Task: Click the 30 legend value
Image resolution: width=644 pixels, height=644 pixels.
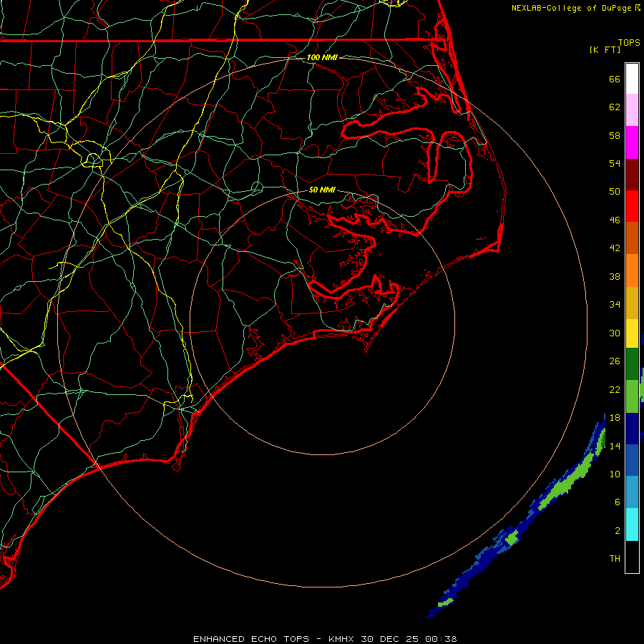Action: (615, 333)
